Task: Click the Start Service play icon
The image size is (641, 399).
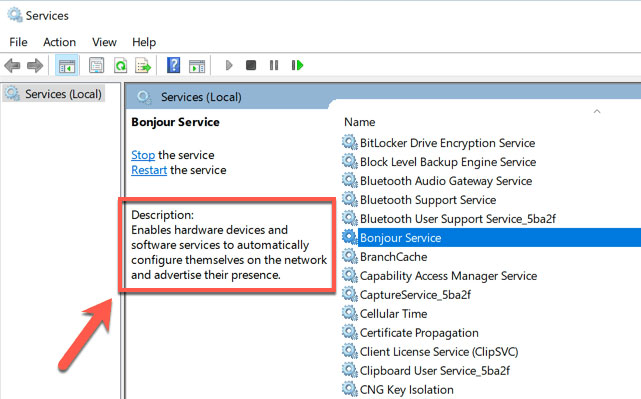Action: (x=229, y=65)
